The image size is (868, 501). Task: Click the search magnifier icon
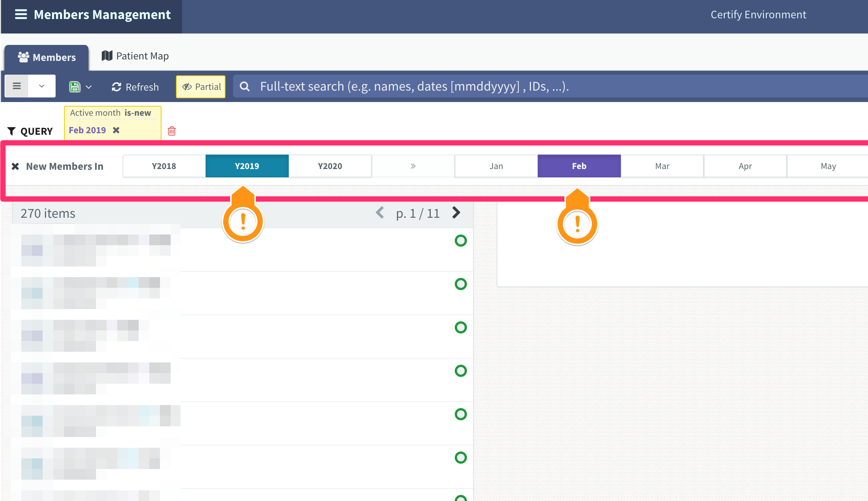(x=245, y=86)
